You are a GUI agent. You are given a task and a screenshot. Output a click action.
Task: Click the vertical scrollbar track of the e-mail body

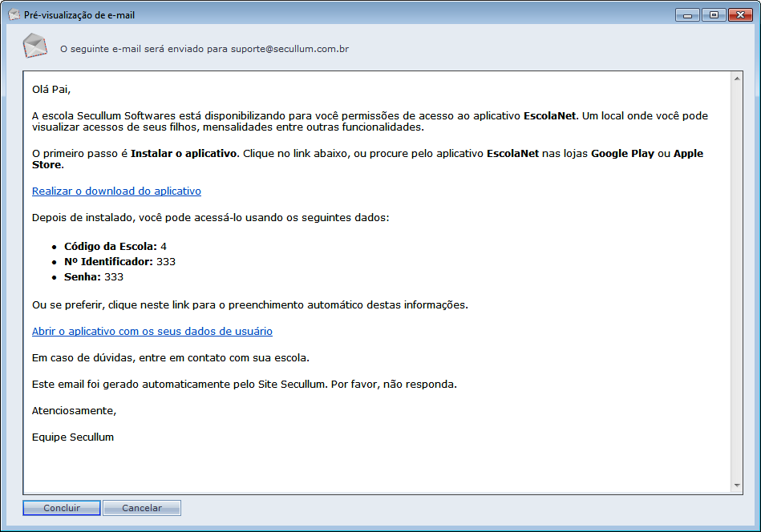pos(737,280)
